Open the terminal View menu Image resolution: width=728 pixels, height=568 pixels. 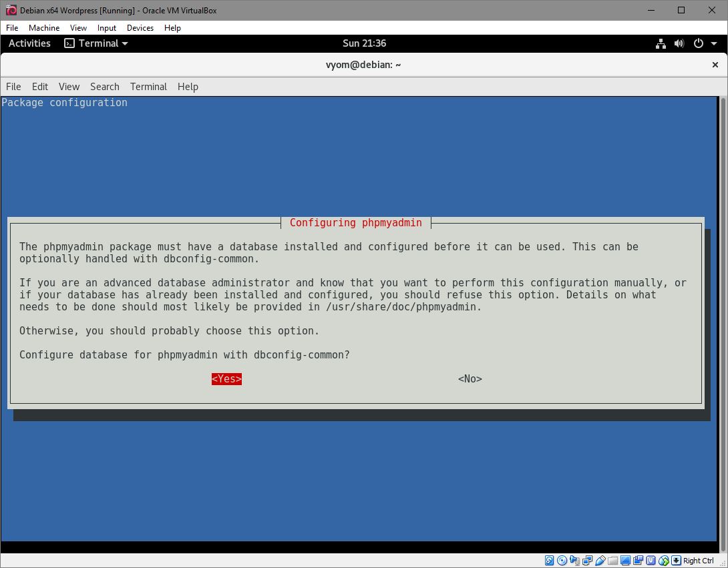pyautogui.click(x=69, y=87)
